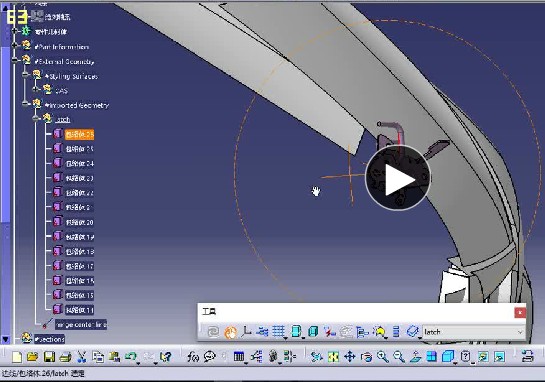Collapse the External Geometry tree node

point(15,61)
